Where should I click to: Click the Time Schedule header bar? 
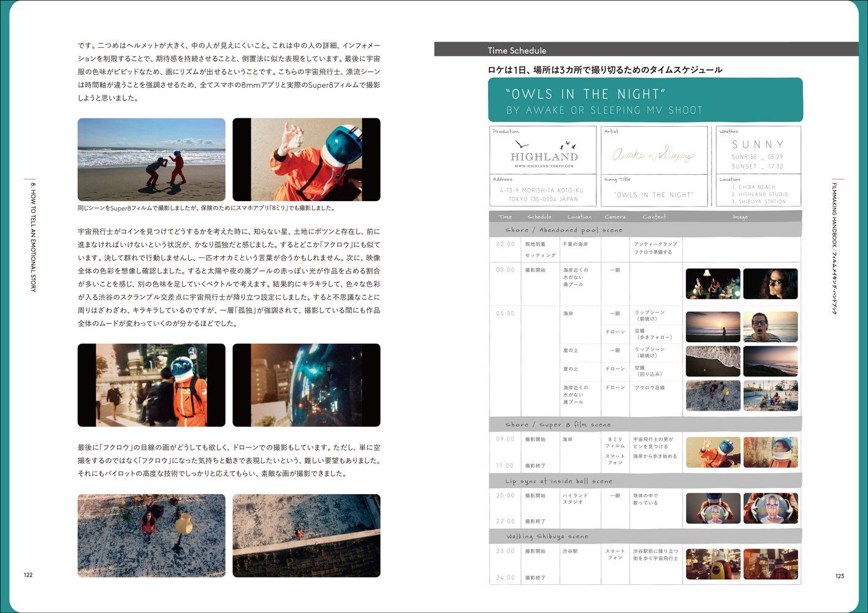pos(646,50)
